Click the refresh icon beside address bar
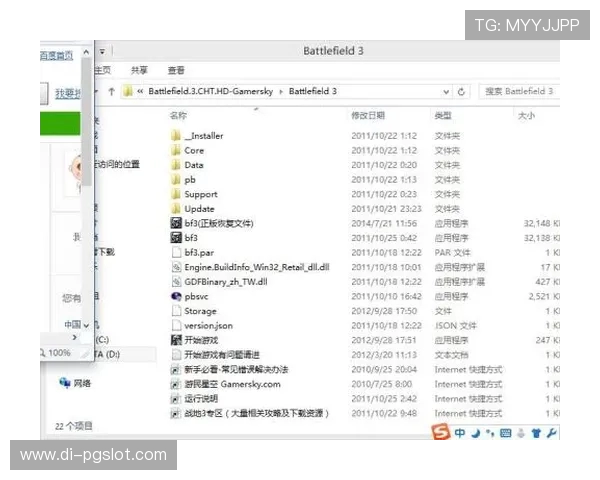Screen dimensions: 600x480 461,91
